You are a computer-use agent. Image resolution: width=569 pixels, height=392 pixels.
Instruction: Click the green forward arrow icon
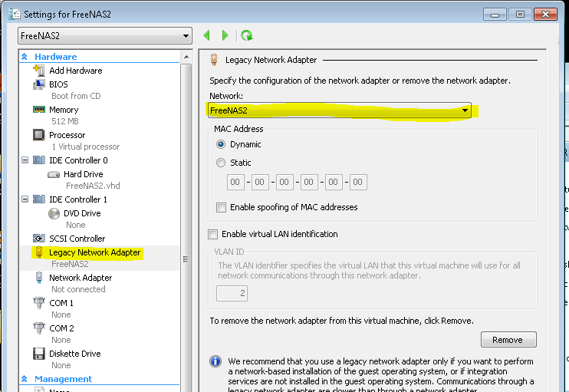click(225, 35)
